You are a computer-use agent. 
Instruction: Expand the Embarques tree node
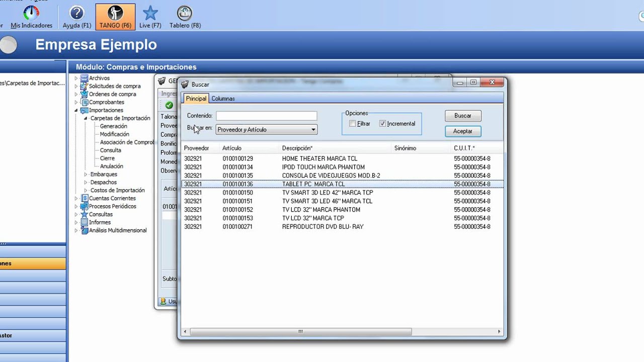click(86, 174)
